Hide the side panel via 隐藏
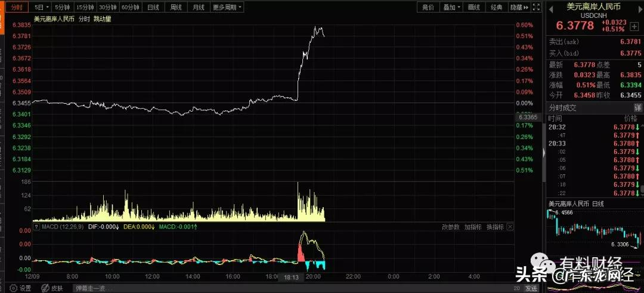Image resolution: width=644 pixels, height=293 pixels. pyautogui.click(x=519, y=7)
